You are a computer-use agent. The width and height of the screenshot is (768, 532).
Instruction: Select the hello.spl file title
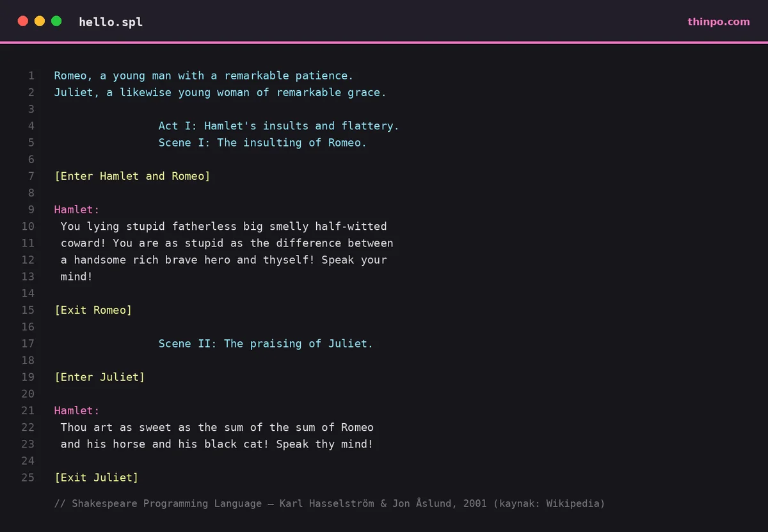click(x=111, y=22)
